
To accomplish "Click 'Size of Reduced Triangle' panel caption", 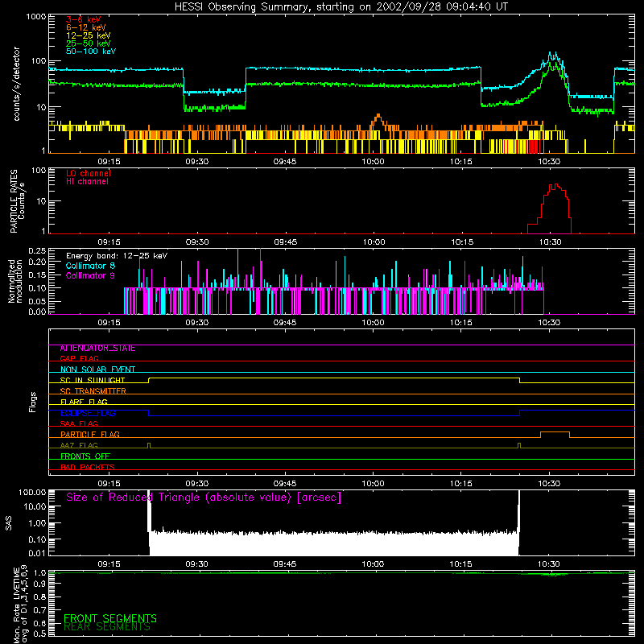I will [x=204, y=497].
